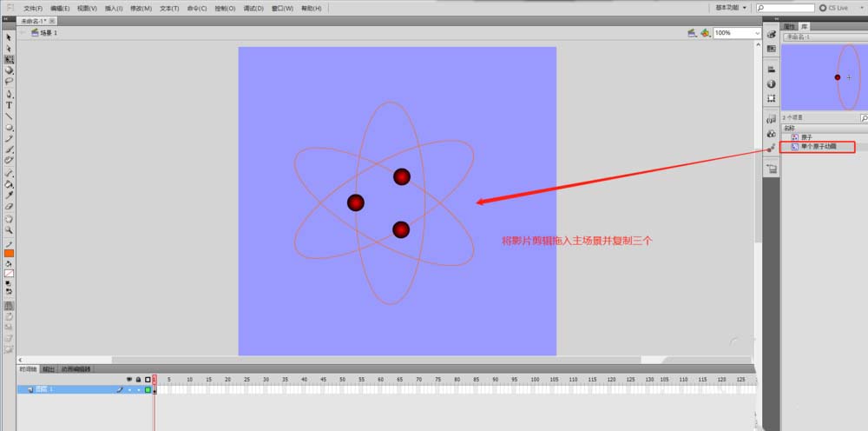
Task: Open the 文件(F) menu
Action: pos(34,8)
